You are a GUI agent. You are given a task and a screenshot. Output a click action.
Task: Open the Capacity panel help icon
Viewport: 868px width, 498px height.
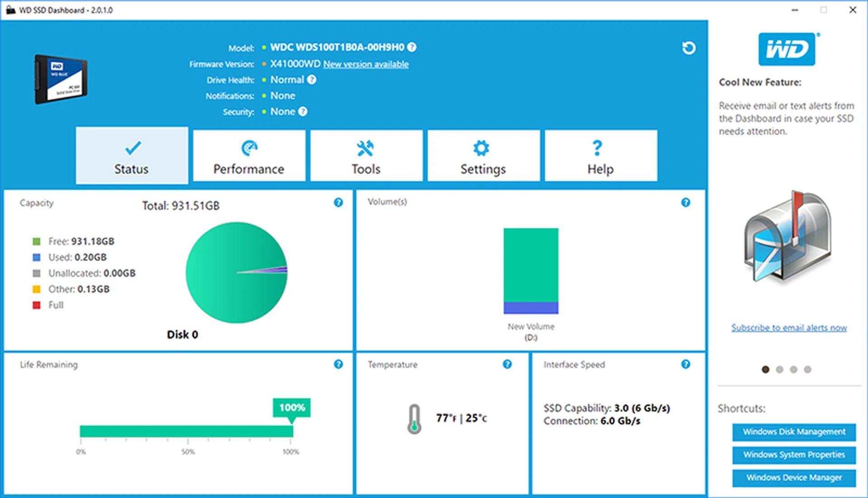[x=338, y=203]
